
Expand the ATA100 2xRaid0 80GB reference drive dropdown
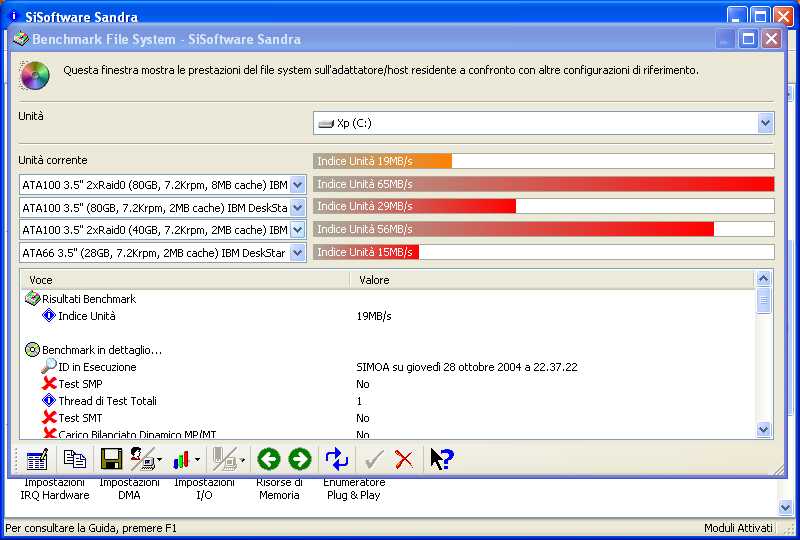point(298,185)
